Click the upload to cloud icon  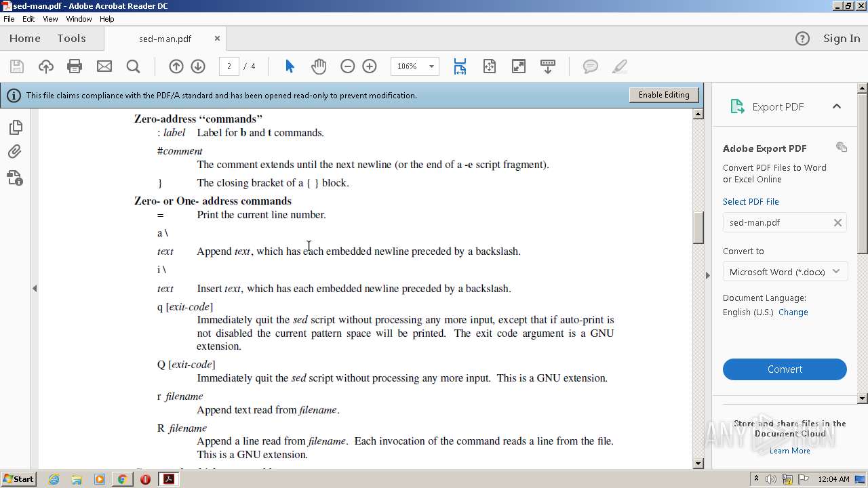[45, 66]
